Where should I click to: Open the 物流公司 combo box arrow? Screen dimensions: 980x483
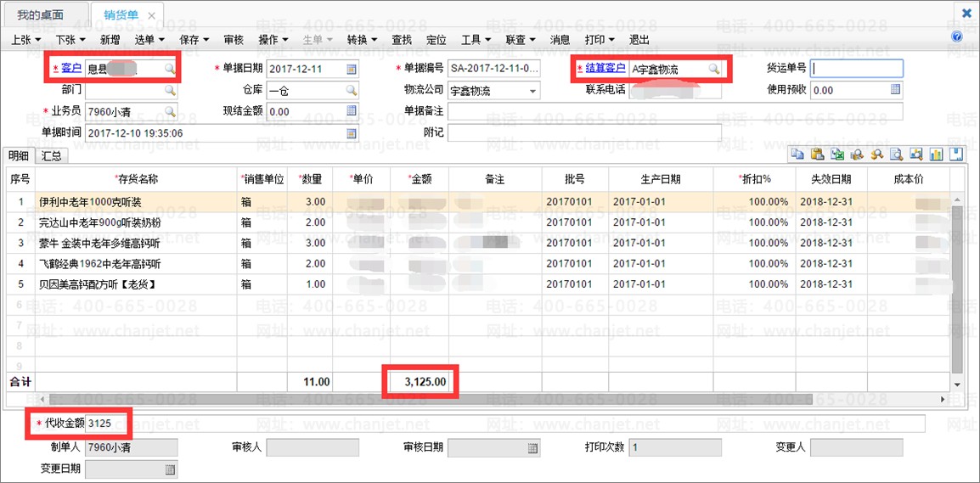532,91
